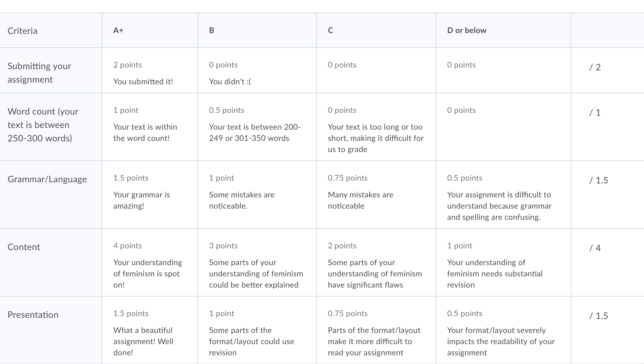Viewport: 644px width, 364px height.
Task: Click the "D or below" column header
Action: [467, 30]
